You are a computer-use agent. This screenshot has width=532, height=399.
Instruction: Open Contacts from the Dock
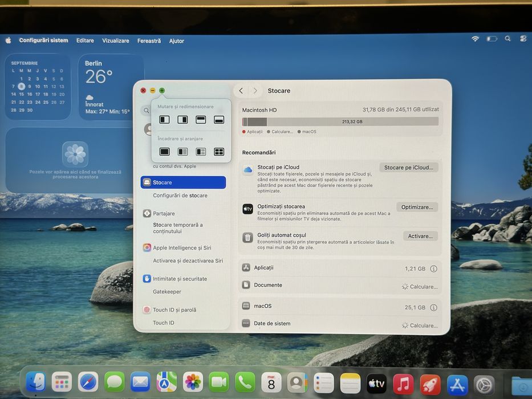pos(297,382)
